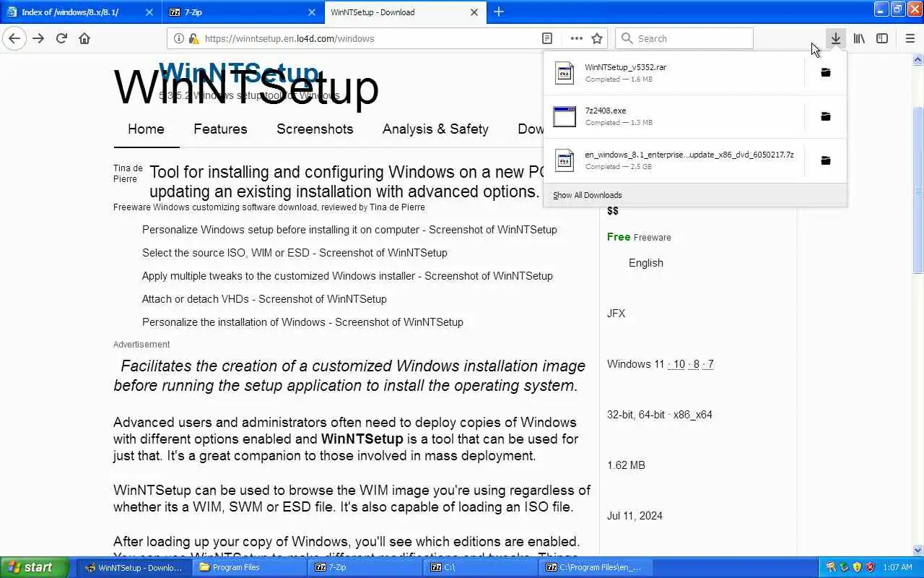Close the 7-Zip browser tab
Image resolution: width=924 pixels, height=578 pixels.
(312, 12)
